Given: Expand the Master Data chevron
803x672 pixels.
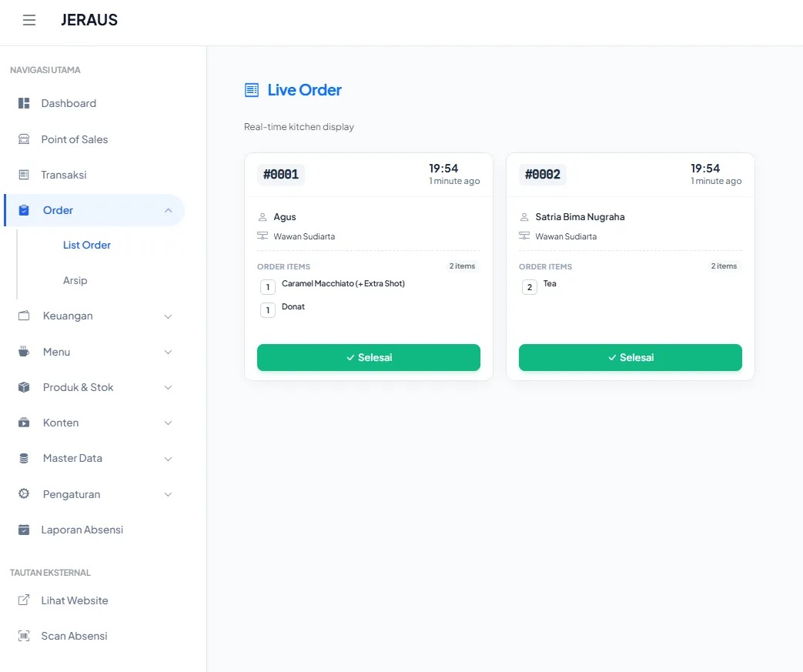Looking at the screenshot, I should (168, 459).
